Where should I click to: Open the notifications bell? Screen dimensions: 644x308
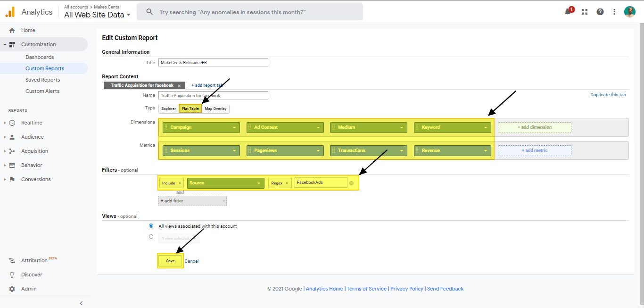tap(568, 12)
